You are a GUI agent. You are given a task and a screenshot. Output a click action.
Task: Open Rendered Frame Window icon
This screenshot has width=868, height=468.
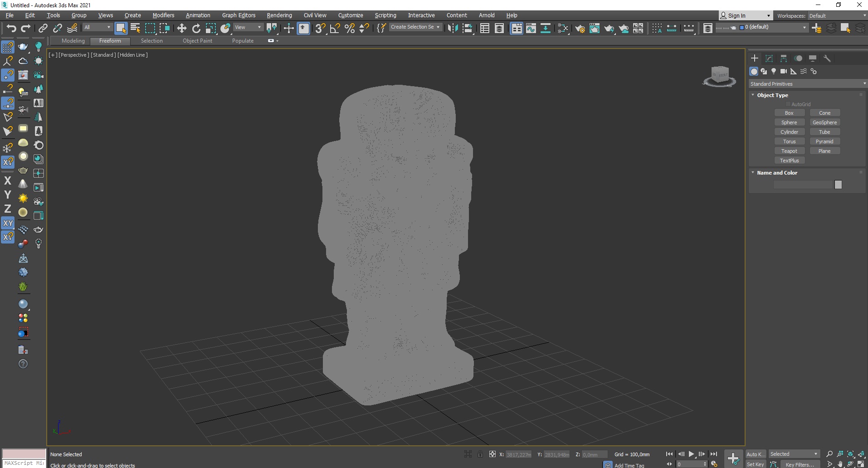(x=595, y=28)
